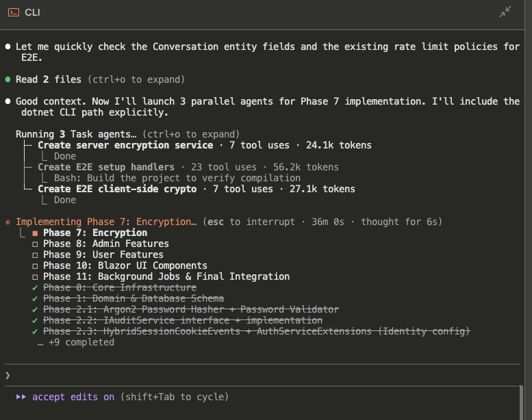Click Phase 11: Background Jobs item

(x=166, y=276)
